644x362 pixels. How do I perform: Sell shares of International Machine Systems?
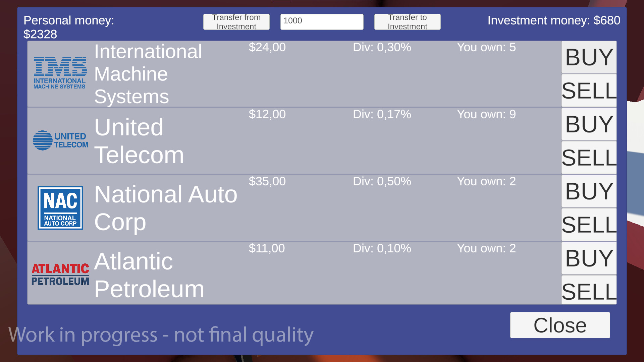pyautogui.click(x=588, y=90)
